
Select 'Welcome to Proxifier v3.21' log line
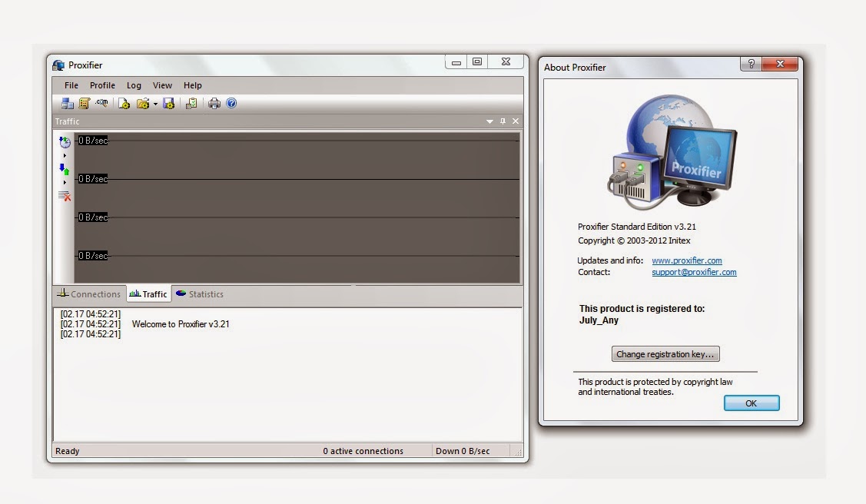pyautogui.click(x=181, y=324)
